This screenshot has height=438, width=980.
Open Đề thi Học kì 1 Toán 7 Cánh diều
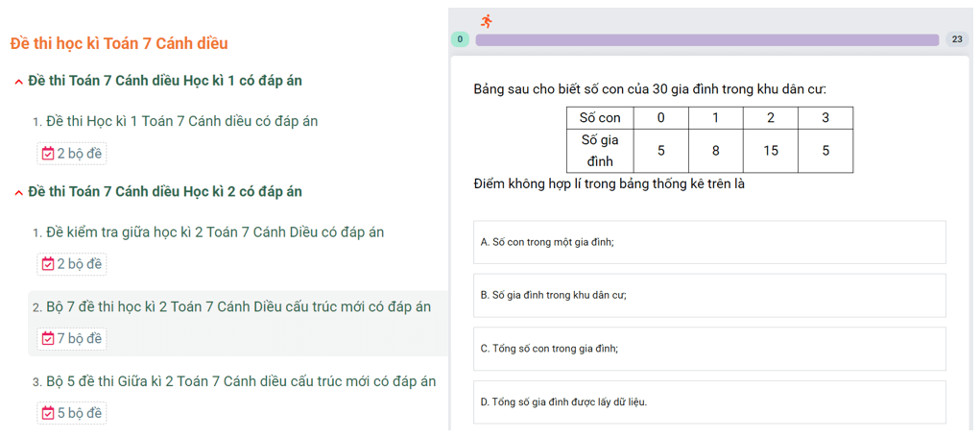coord(181,121)
